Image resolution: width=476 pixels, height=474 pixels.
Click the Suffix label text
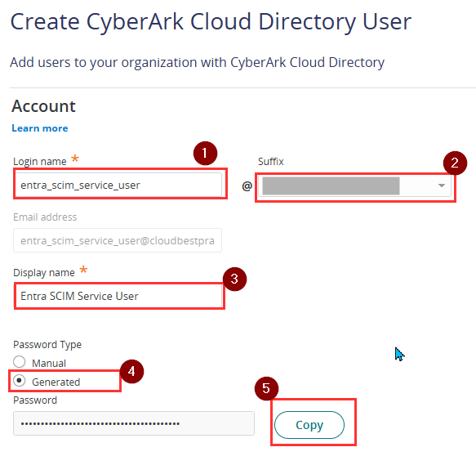pos(271,161)
